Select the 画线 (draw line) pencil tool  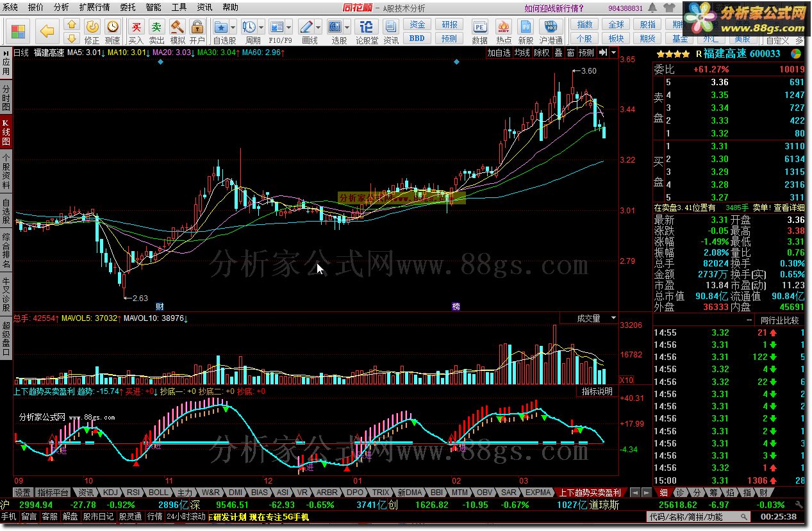click(307, 26)
